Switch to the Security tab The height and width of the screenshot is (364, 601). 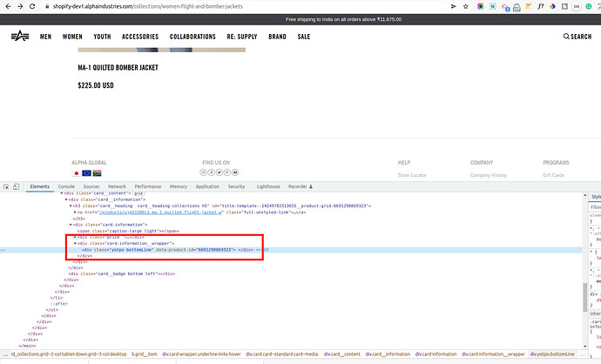(237, 186)
